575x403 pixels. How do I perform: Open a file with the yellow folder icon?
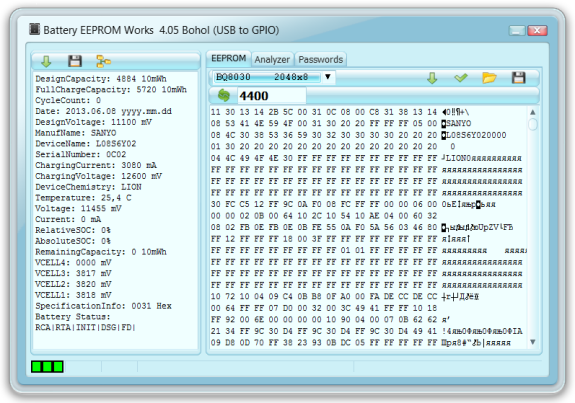click(489, 78)
